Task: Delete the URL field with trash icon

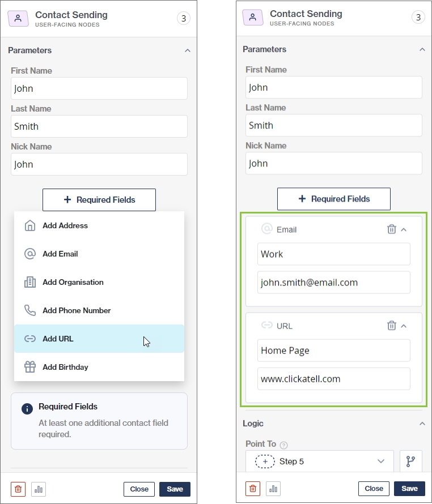Action: tap(391, 326)
